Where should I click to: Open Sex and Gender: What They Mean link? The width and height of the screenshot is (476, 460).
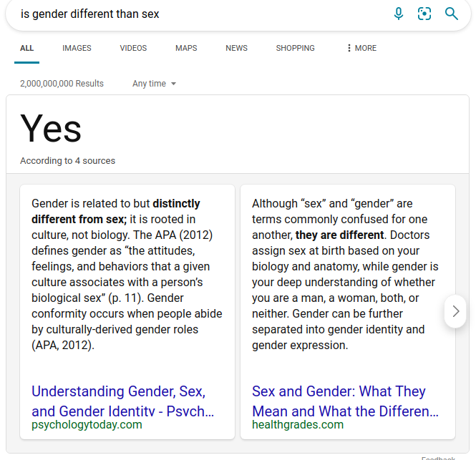click(345, 401)
